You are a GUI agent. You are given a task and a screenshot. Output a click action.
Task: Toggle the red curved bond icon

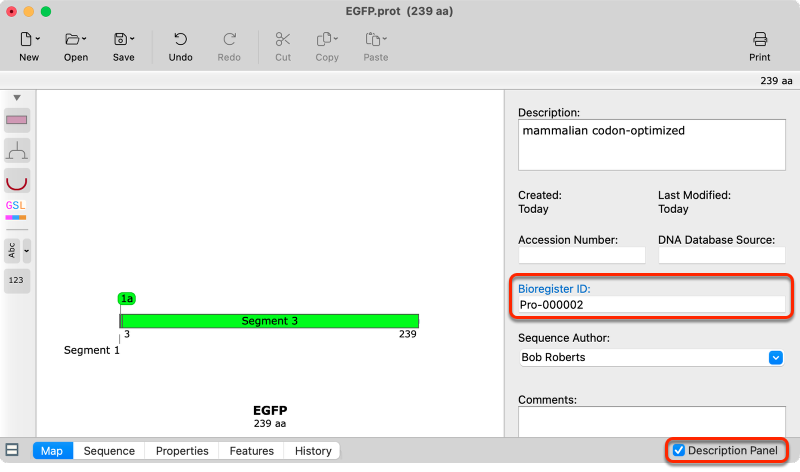point(17,181)
